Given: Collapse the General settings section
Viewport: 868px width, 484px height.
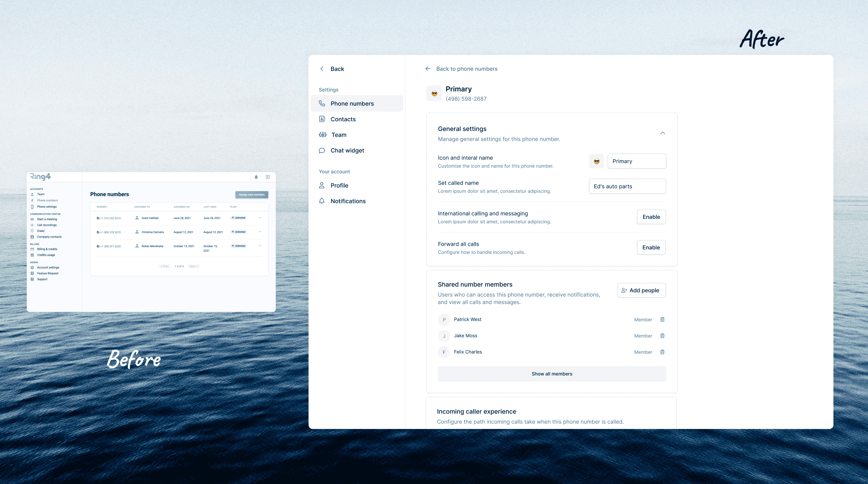Looking at the screenshot, I should [x=663, y=133].
